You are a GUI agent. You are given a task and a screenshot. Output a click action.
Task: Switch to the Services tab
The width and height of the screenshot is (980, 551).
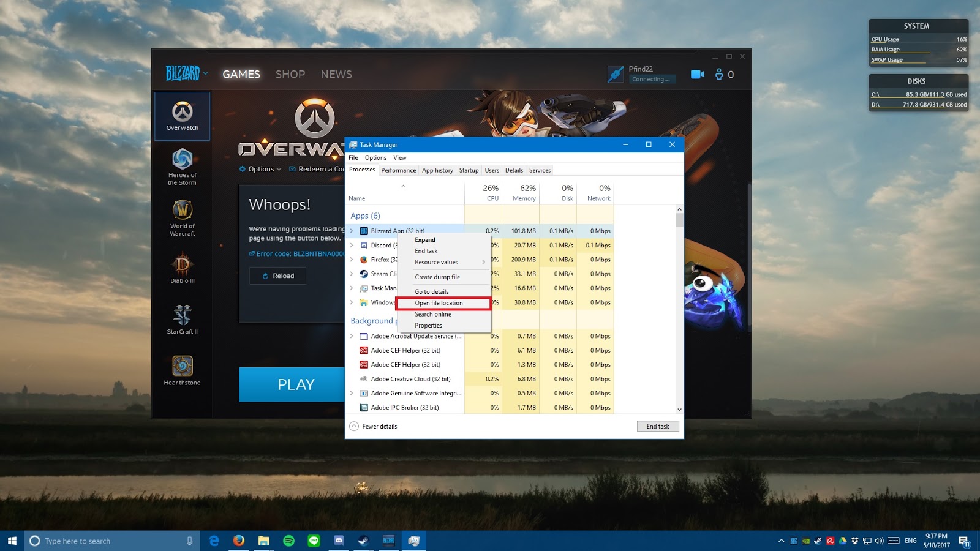tap(540, 170)
